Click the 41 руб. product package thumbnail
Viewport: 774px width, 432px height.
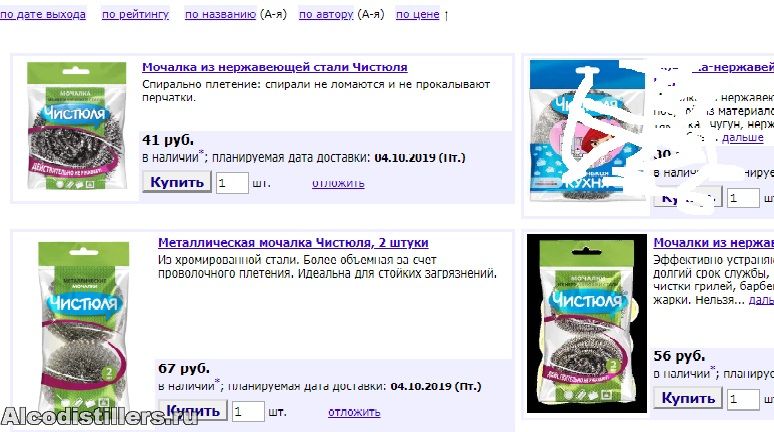click(x=77, y=125)
